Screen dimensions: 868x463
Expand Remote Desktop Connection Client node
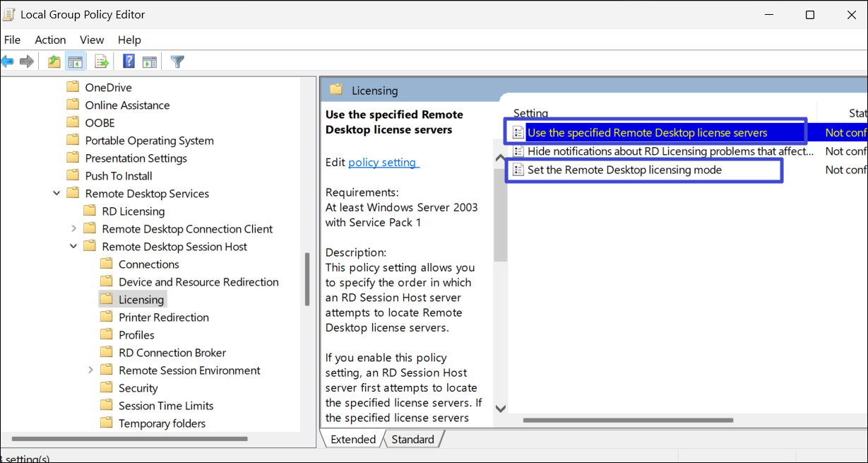(x=74, y=229)
